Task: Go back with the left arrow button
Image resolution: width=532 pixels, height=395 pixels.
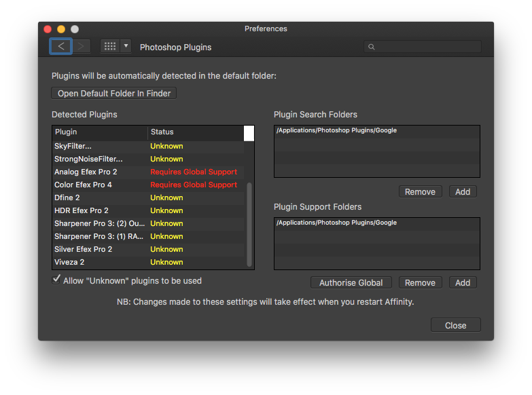Action: [x=60, y=46]
